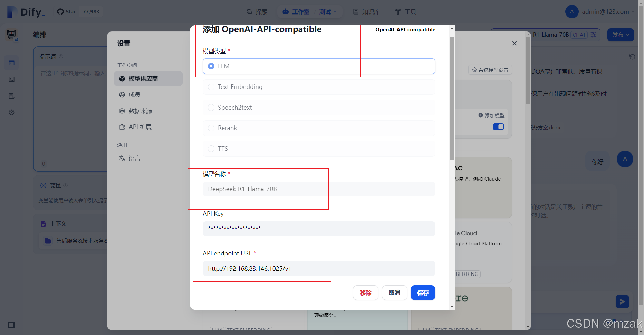Expand the 测试 app dropdown
The image size is (644, 335).
pos(328,12)
